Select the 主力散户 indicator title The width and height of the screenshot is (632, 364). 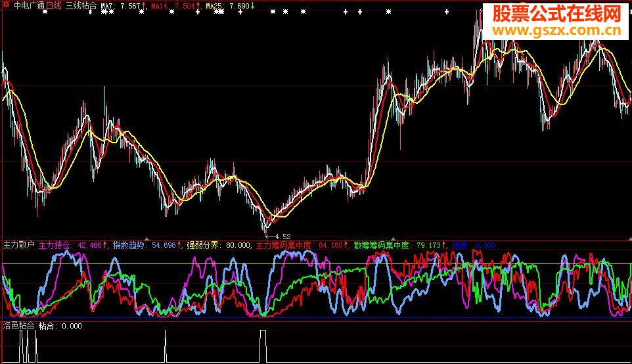click(18, 245)
